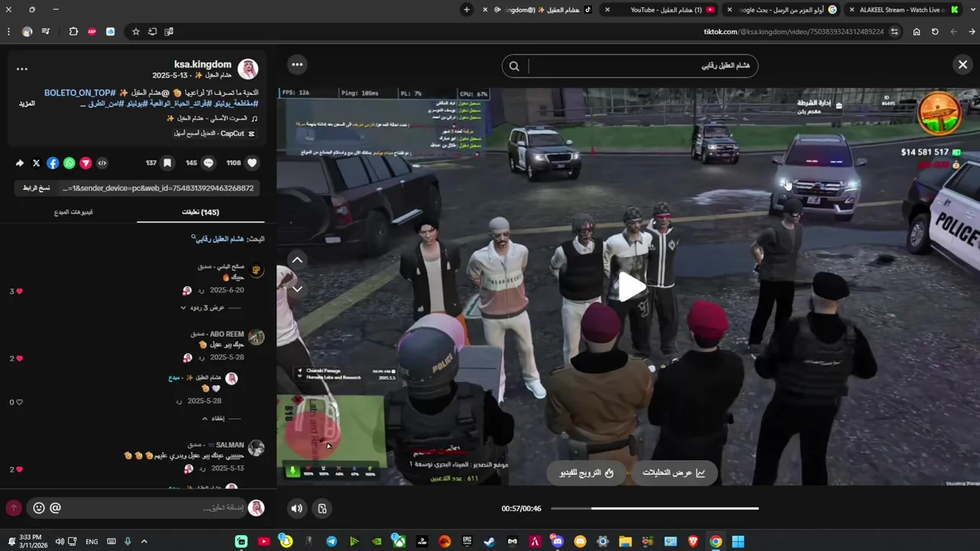This screenshot has height=551, width=980.
Task: Go to the previous video arrow
Action: click(297, 260)
